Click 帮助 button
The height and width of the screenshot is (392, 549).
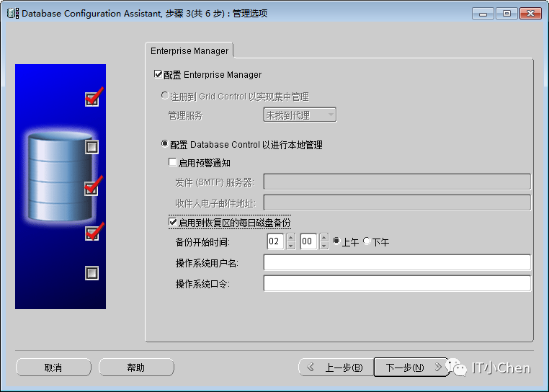pyautogui.click(x=136, y=367)
